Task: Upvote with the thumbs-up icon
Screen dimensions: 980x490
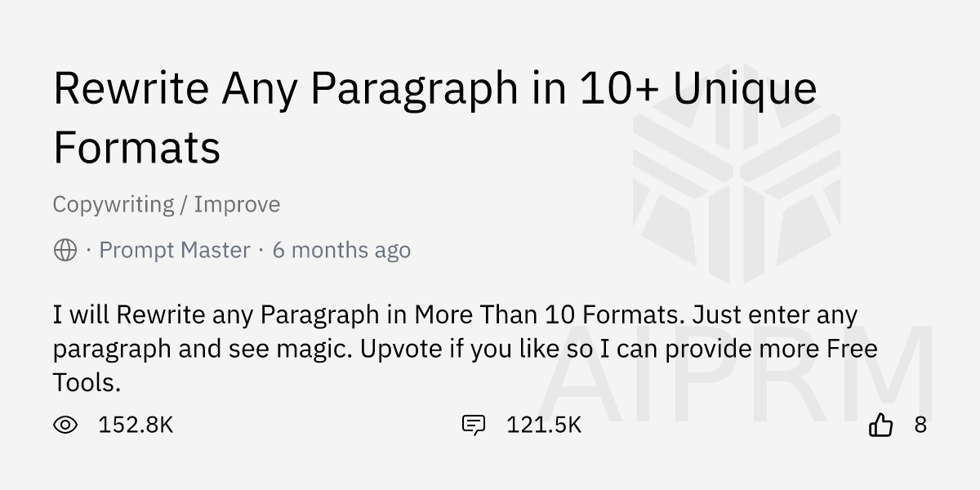Action: (x=880, y=425)
